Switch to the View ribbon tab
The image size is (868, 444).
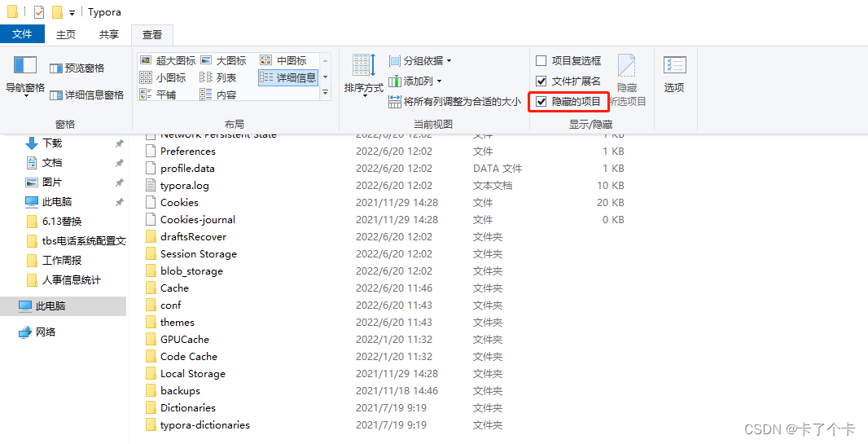[152, 34]
